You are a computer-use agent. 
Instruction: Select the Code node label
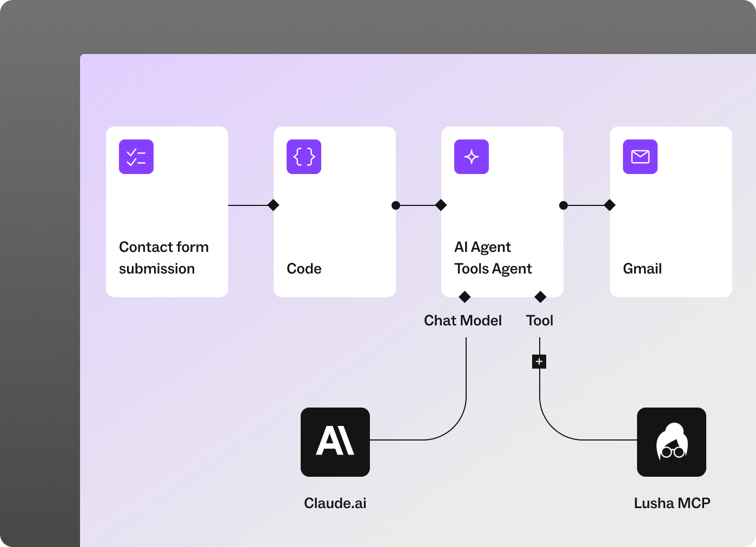coord(304,269)
